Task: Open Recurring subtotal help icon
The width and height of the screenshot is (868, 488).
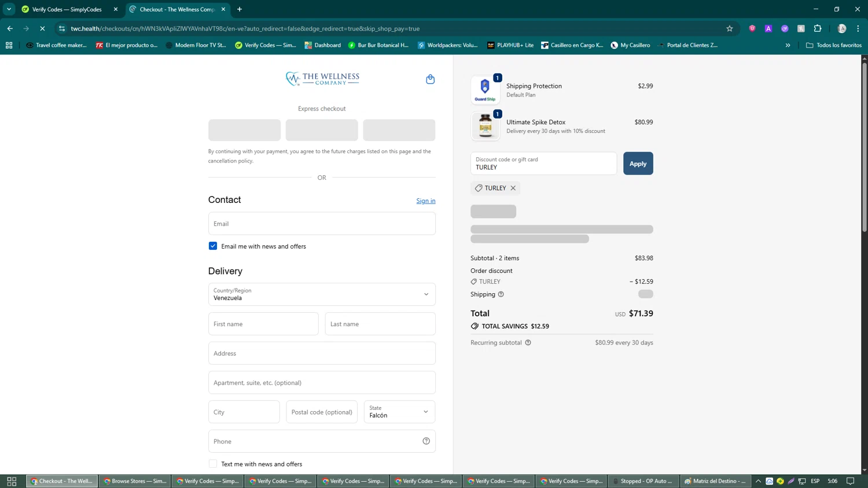Action: 528,342
